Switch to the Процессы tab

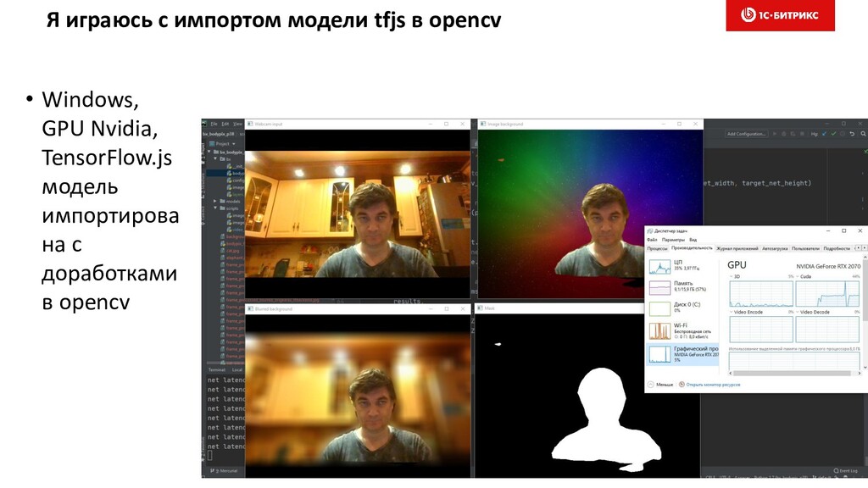657,248
